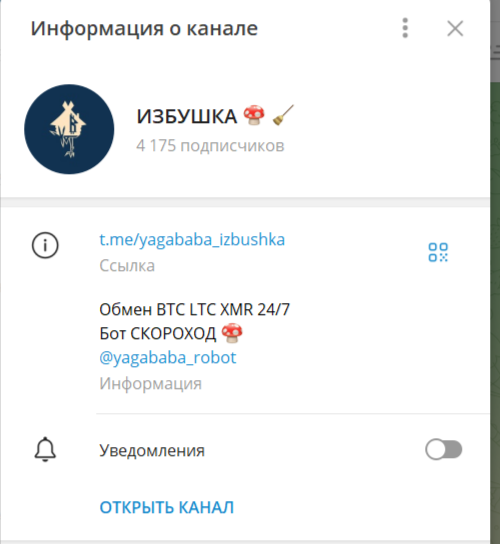Click the Информация о канале header title

click(x=144, y=28)
